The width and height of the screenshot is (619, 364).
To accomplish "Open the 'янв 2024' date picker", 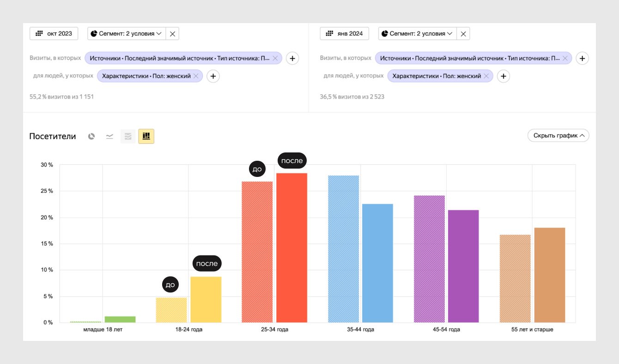I will (x=344, y=34).
